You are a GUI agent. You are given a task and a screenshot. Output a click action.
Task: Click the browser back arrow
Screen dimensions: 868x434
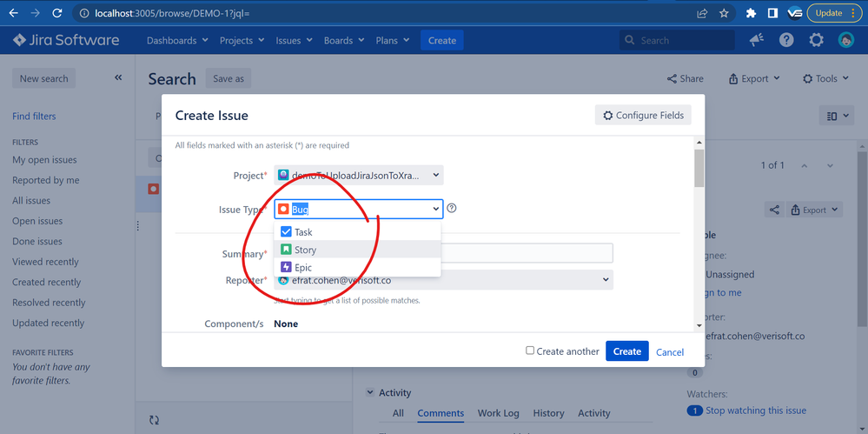14,13
